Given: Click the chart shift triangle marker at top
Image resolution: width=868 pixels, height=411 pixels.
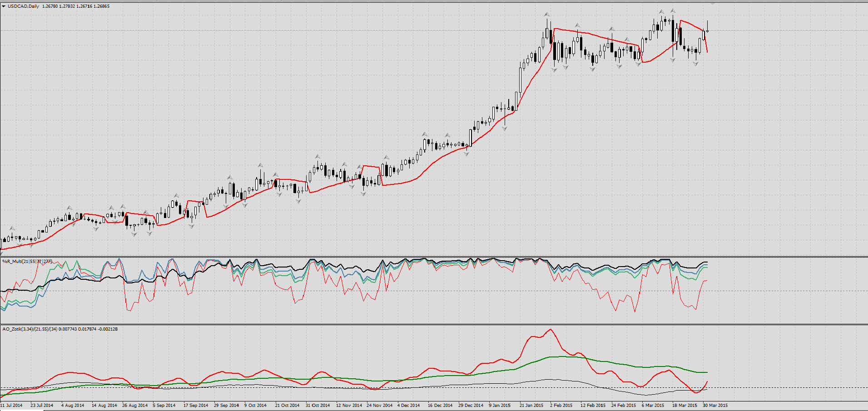Looking at the screenshot, I should 713,3.
